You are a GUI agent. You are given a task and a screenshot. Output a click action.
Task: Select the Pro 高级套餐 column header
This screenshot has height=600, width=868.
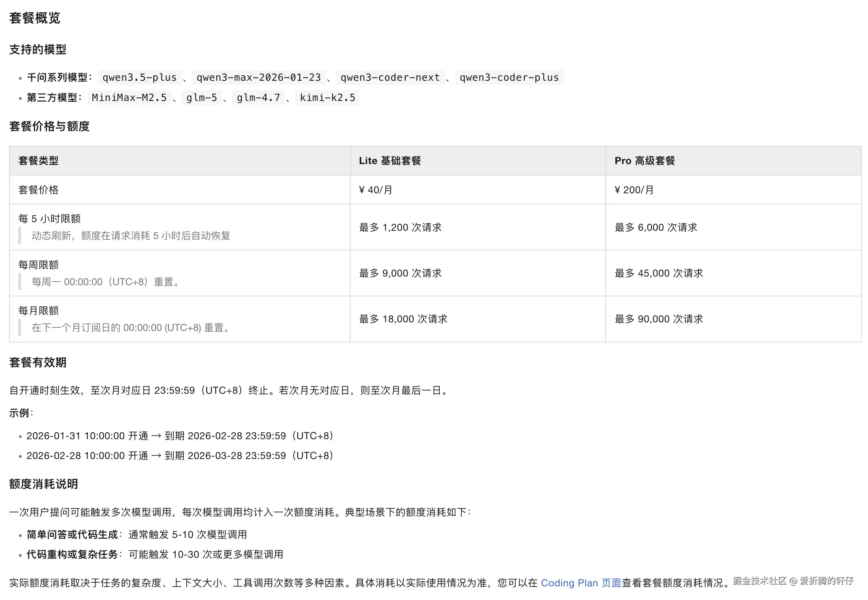pyautogui.click(x=645, y=160)
